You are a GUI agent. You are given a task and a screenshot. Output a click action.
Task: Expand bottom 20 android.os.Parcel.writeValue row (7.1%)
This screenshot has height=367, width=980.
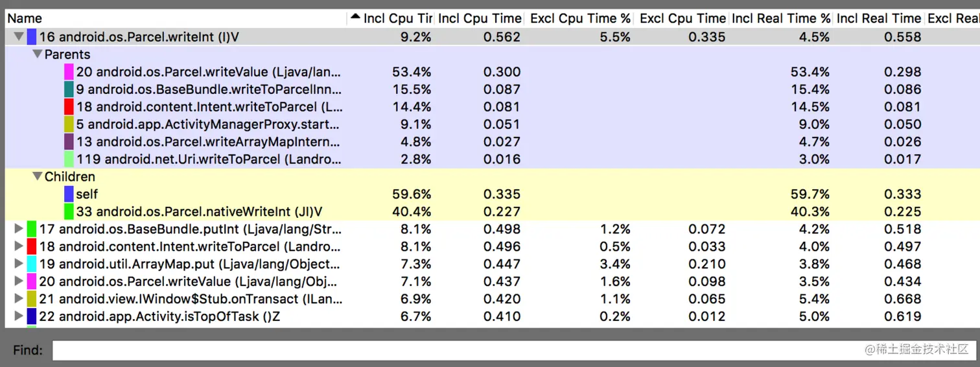[18, 281]
